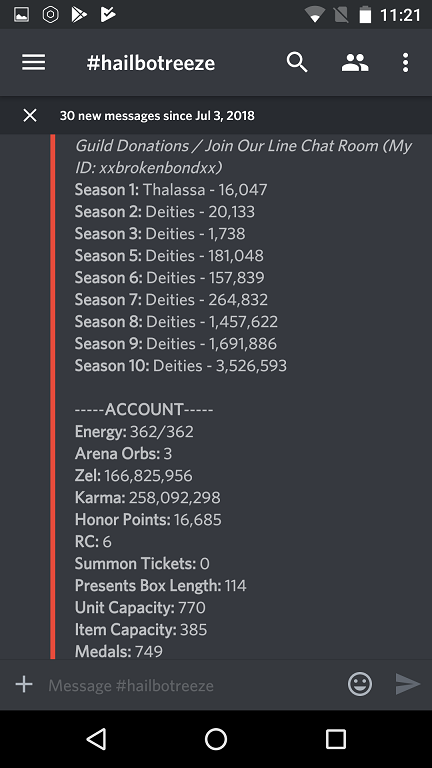Tap the send message arrow
The height and width of the screenshot is (768, 432).
pyautogui.click(x=408, y=684)
